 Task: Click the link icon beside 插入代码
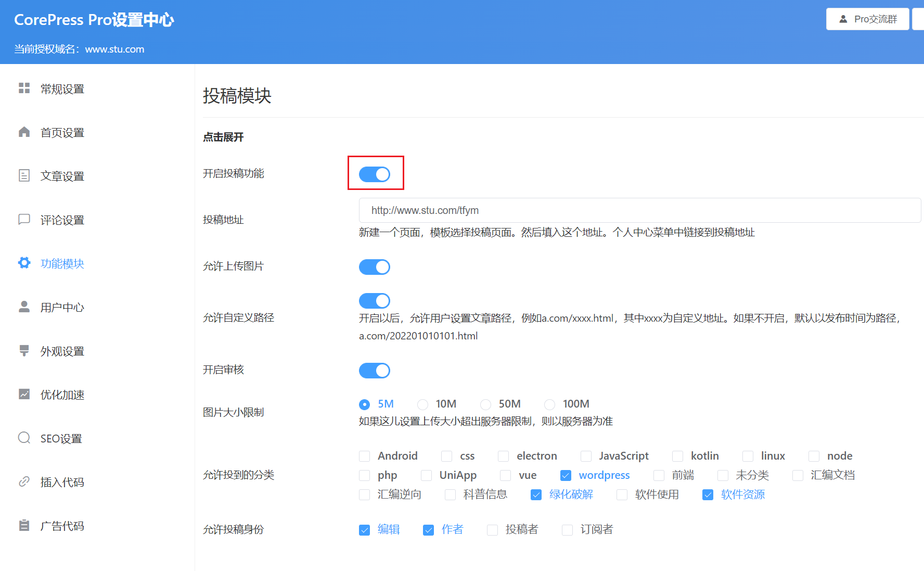pos(24,482)
